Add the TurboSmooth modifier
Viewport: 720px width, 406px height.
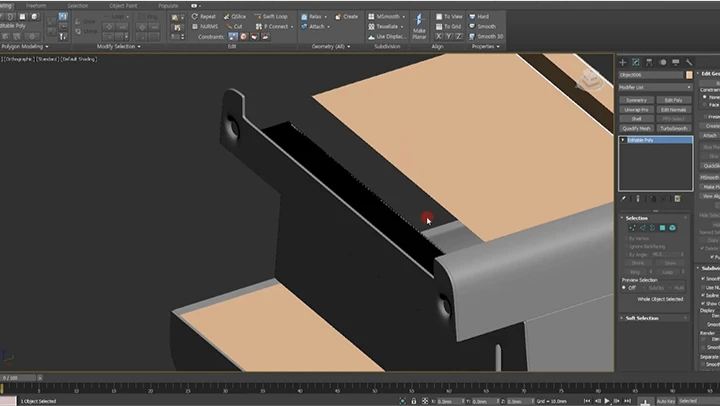pyautogui.click(x=674, y=129)
